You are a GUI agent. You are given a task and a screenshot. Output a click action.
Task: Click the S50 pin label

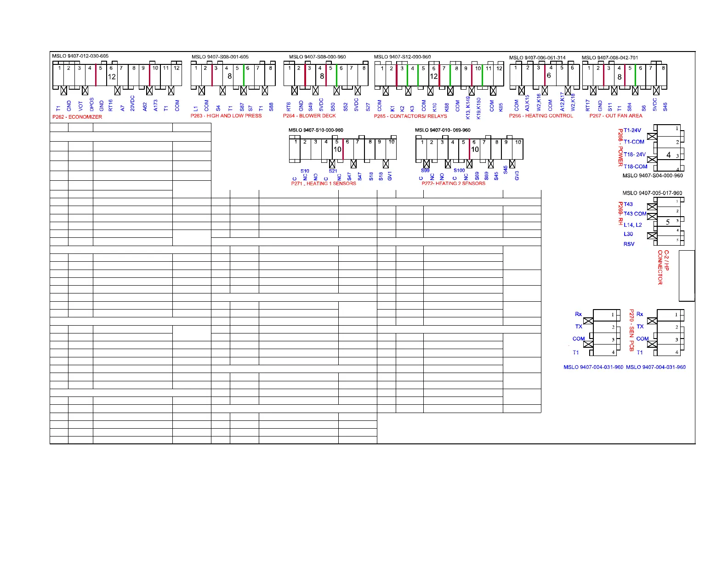(x=333, y=107)
